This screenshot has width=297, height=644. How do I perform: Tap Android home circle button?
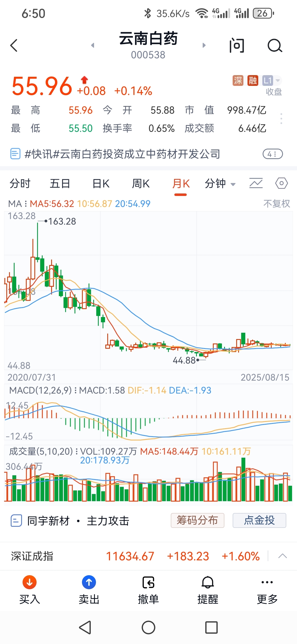[148, 627]
